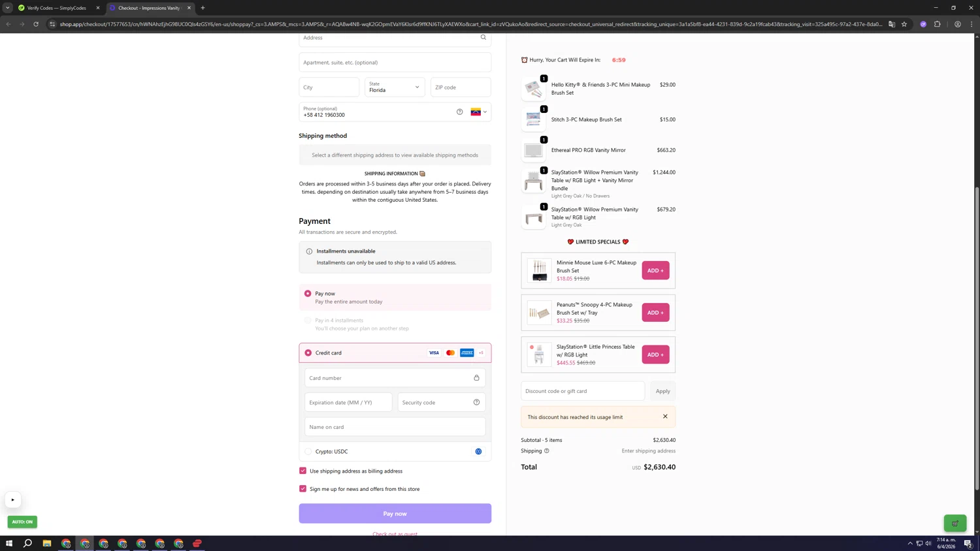Click the play arrow button at left edge
The width and height of the screenshot is (980, 551).
click(12, 500)
